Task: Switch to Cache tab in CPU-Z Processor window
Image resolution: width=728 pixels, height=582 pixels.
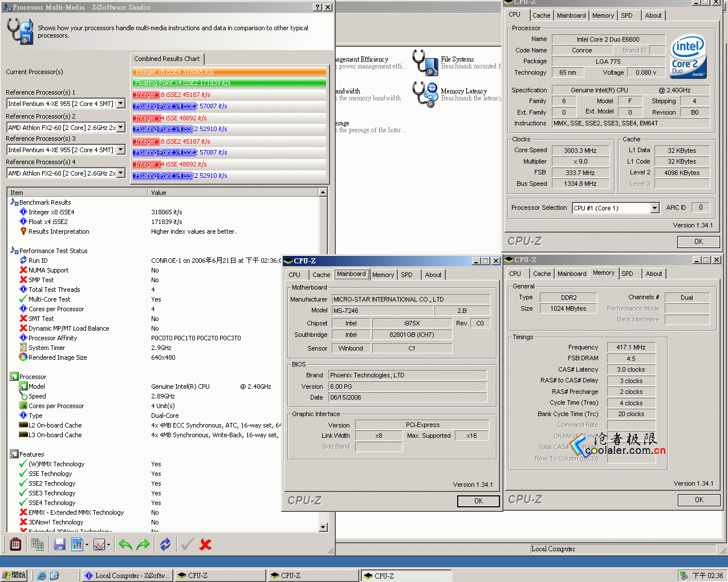Action: tap(542, 16)
